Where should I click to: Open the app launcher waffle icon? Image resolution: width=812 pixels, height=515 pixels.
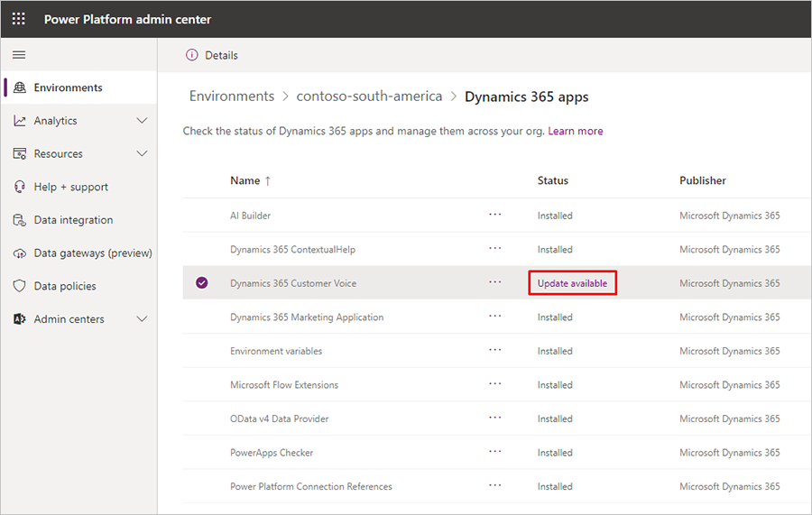coord(19,19)
